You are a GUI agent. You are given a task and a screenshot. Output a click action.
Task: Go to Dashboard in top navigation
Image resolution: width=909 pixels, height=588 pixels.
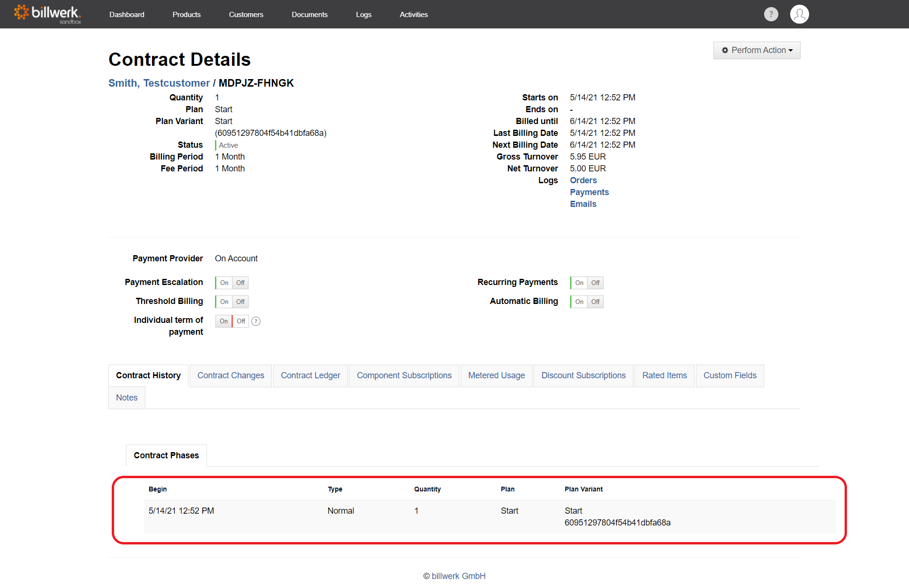click(127, 15)
